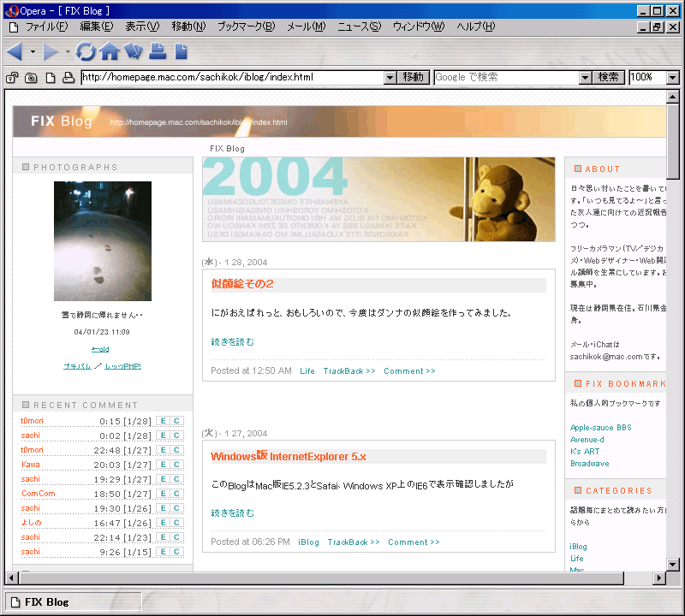Click the horizontal scrollbar right arrow
The height and width of the screenshot is (616, 685).
659,578
